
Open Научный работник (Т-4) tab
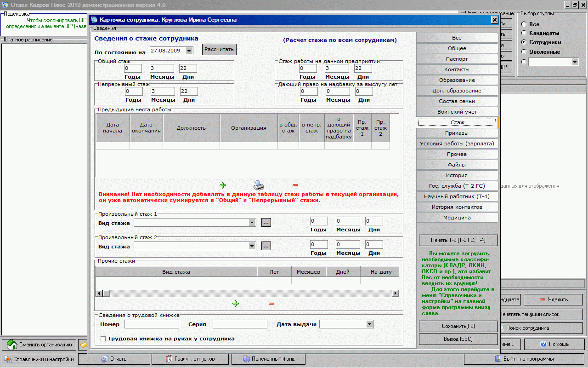(457, 196)
